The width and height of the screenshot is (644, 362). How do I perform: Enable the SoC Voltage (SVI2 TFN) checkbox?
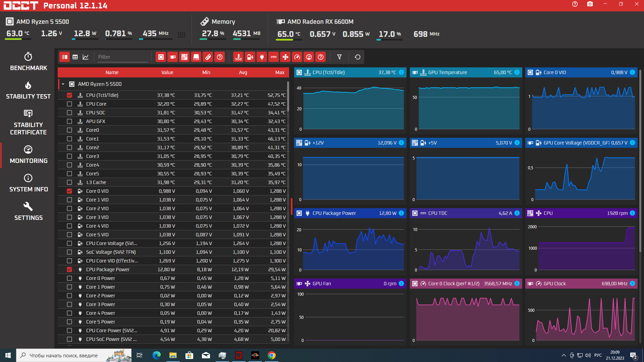point(69,252)
